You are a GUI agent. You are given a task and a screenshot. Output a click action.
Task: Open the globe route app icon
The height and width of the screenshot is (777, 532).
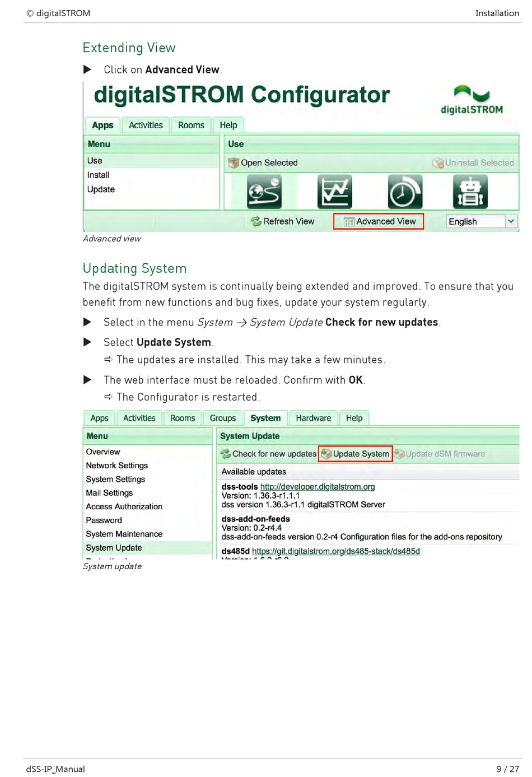(264, 192)
